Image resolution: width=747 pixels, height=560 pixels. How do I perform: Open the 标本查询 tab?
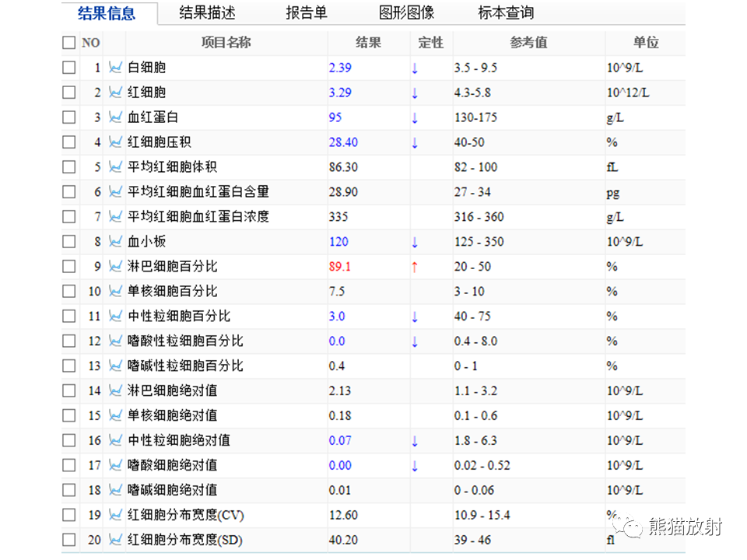tap(506, 13)
